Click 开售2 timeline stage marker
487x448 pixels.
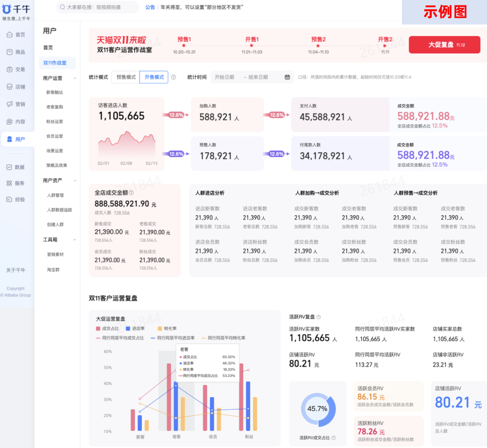(385, 45)
